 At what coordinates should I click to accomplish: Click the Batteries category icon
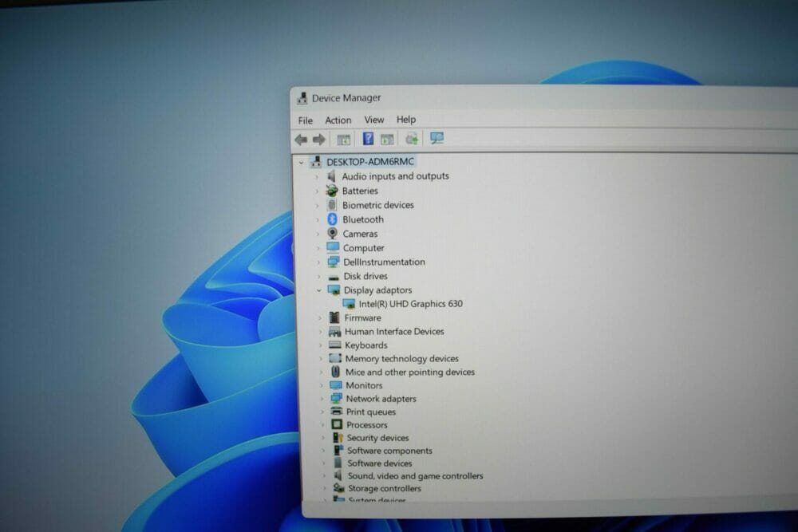[x=332, y=191]
